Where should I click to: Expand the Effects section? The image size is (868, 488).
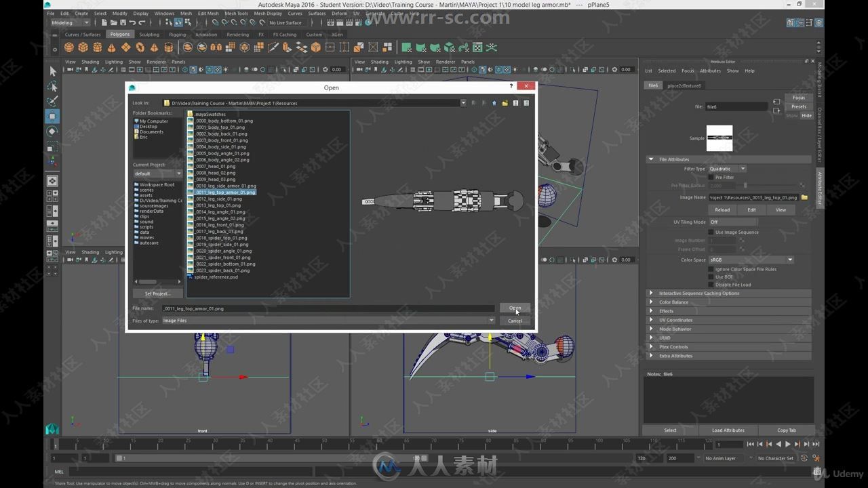point(729,311)
